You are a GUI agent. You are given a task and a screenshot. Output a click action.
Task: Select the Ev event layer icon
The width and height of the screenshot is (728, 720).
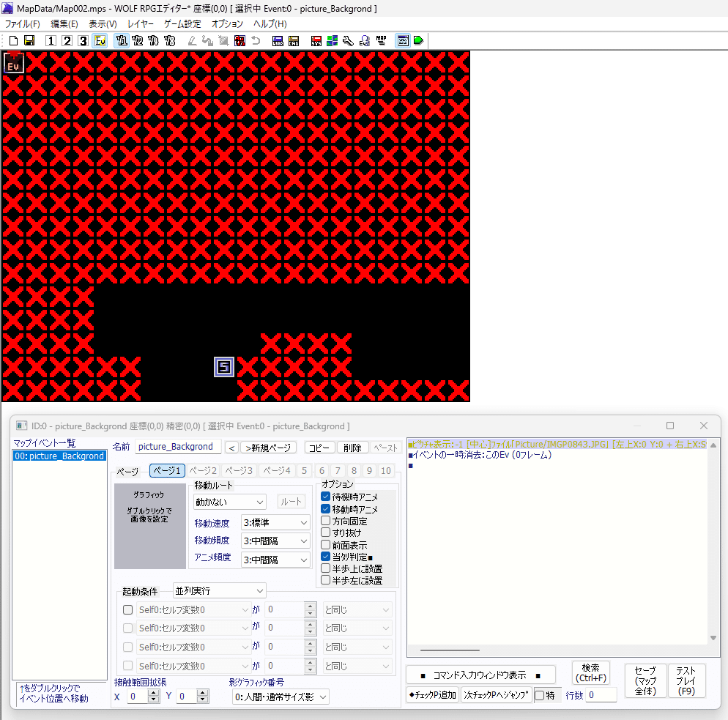(100, 41)
